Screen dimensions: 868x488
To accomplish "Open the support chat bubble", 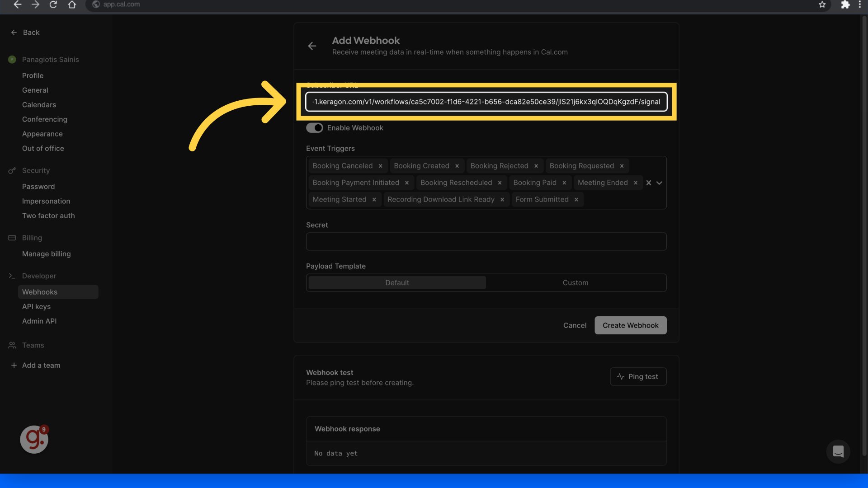I will [x=838, y=451].
